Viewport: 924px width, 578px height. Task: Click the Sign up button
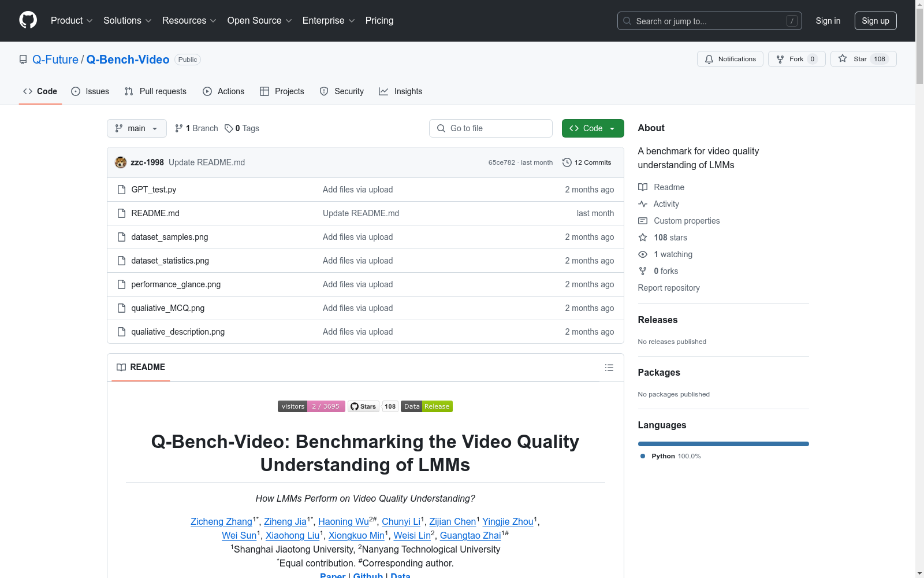tap(875, 21)
